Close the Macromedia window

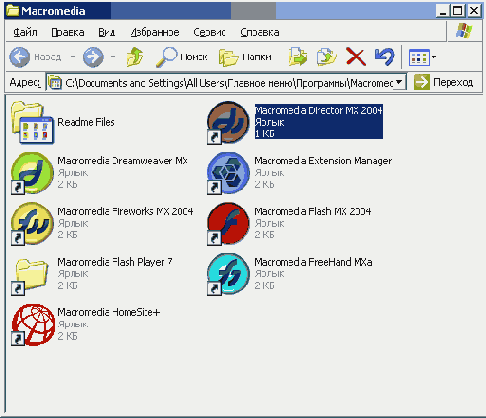474,11
